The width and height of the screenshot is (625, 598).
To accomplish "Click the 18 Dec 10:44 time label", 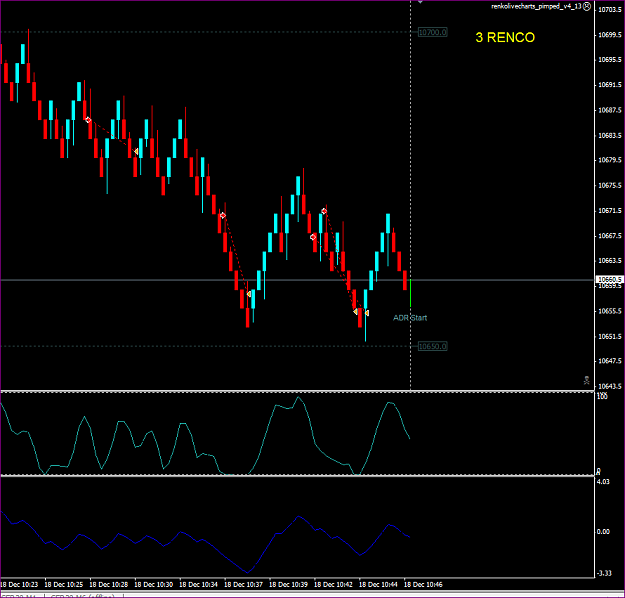I will (x=378, y=584).
